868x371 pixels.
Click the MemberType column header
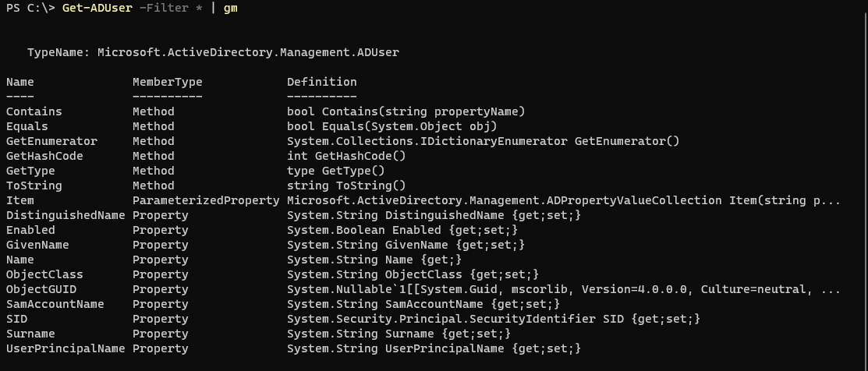tap(167, 82)
